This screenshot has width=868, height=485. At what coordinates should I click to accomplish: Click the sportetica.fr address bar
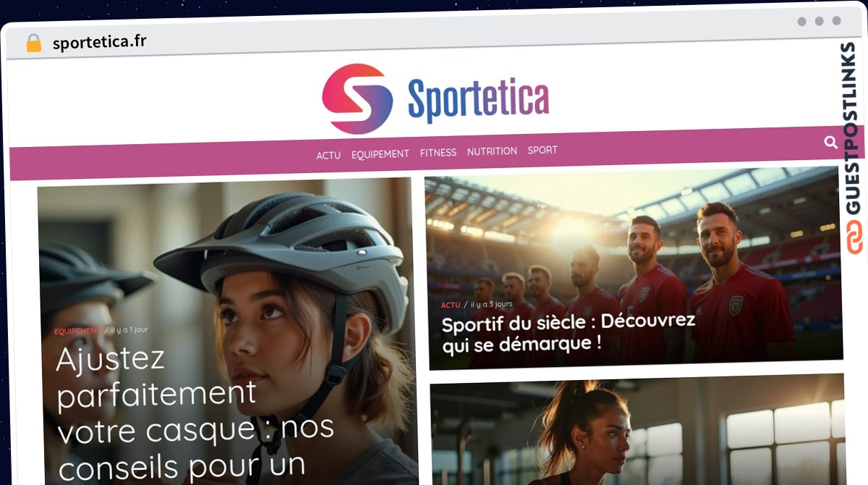point(100,42)
